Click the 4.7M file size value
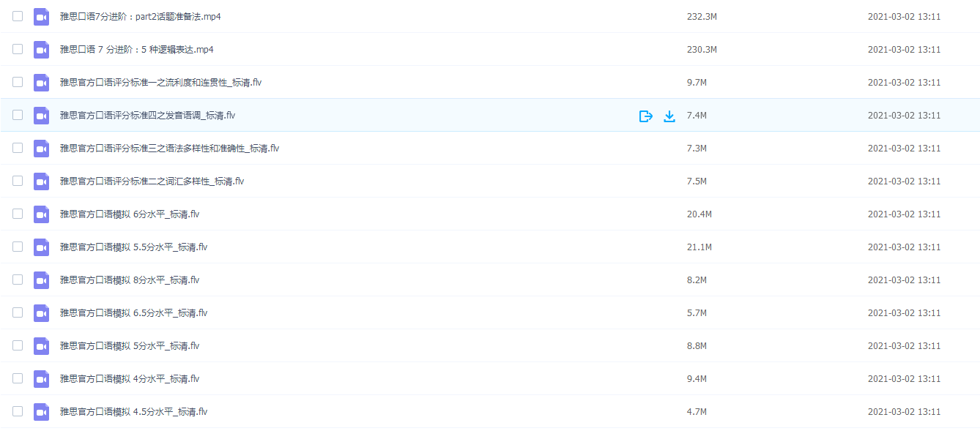Screen dimensions: 980x431 tap(697, 412)
